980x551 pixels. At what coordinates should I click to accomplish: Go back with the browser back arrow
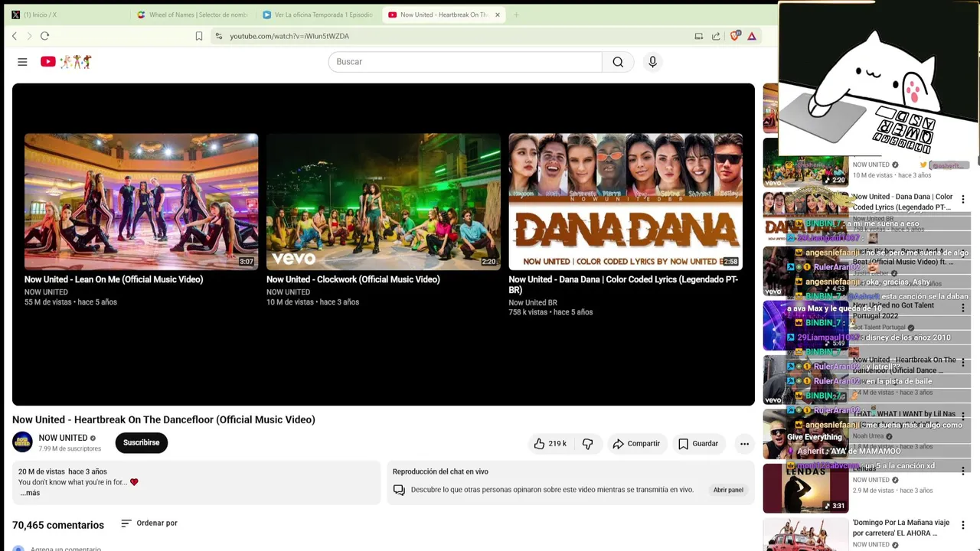pyautogui.click(x=15, y=36)
